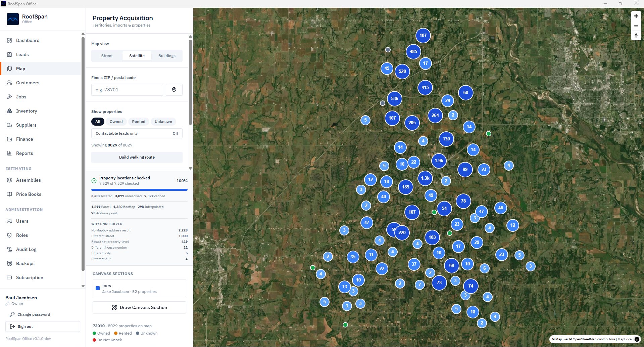Image resolution: width=644 pixels, height=347 pixels.
Task: Switch map view to Buildings
Action: [167, 56]
